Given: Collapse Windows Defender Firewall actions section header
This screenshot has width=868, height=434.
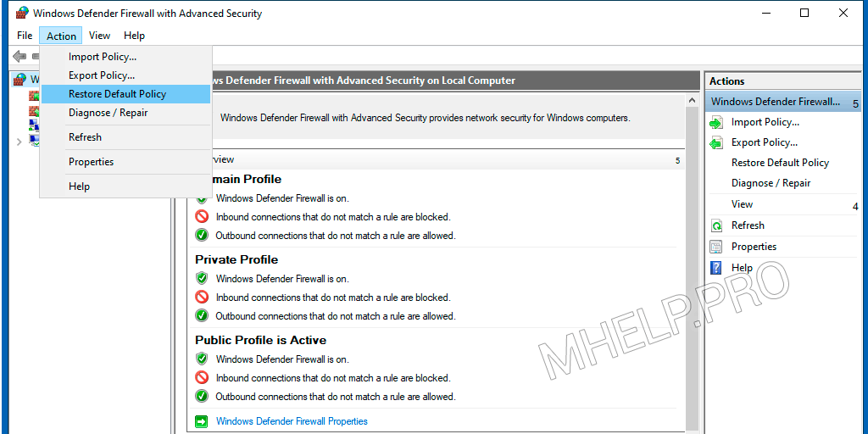Looking at the screenshot, I should pos(854,103).
